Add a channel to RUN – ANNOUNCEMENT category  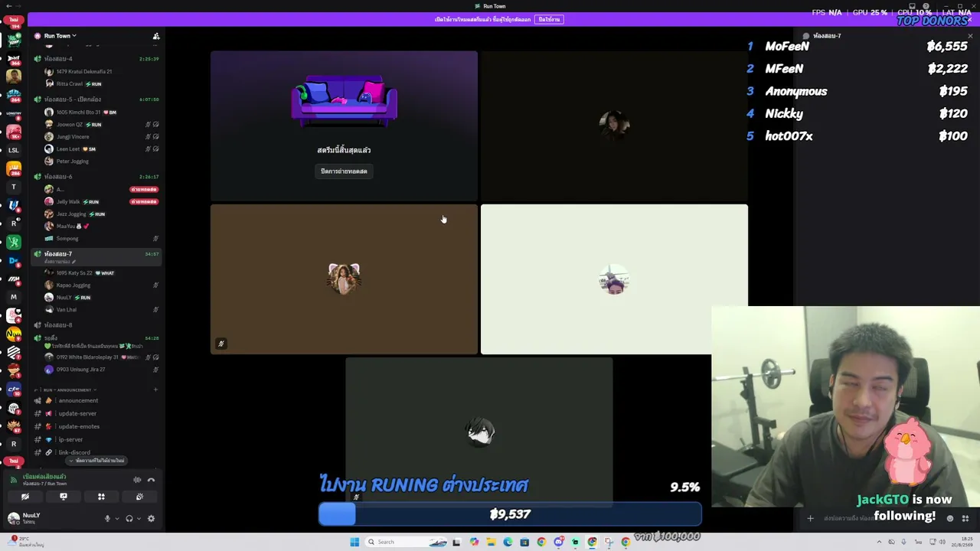click(155, 390)
